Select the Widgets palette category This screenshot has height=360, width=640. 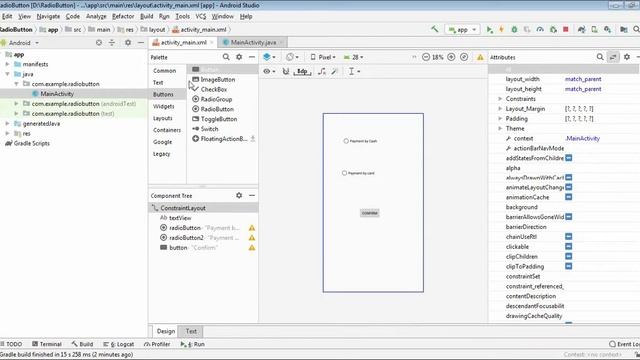click(164, 106)
